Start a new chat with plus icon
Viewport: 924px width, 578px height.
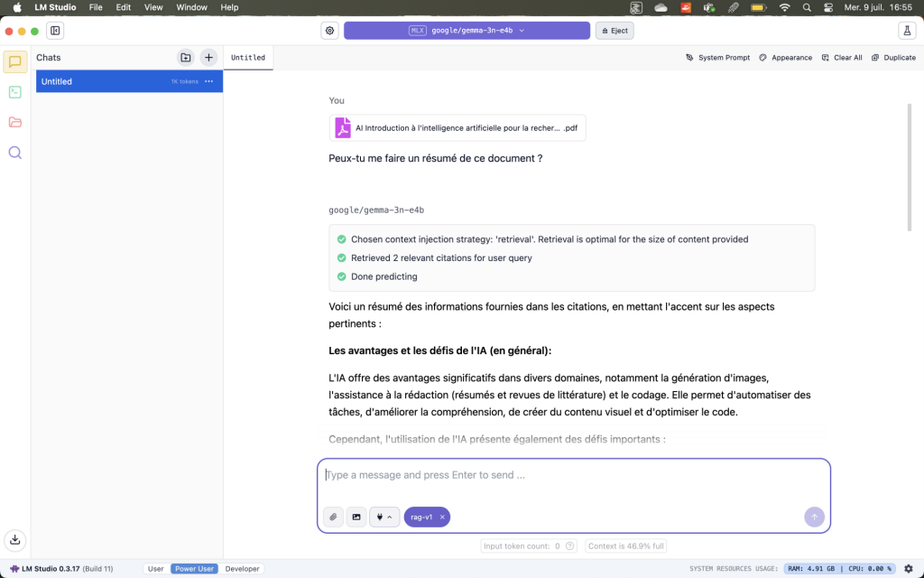click(208, 58)
